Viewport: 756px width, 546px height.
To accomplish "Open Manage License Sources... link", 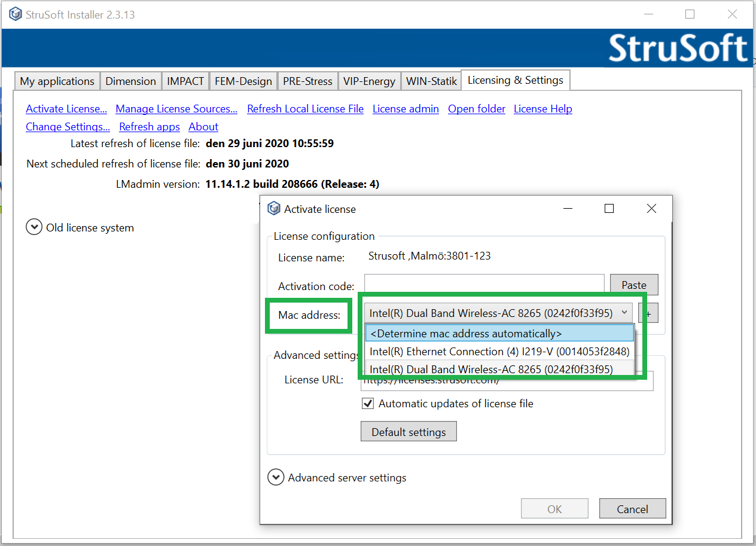I will tap(176, 109).
